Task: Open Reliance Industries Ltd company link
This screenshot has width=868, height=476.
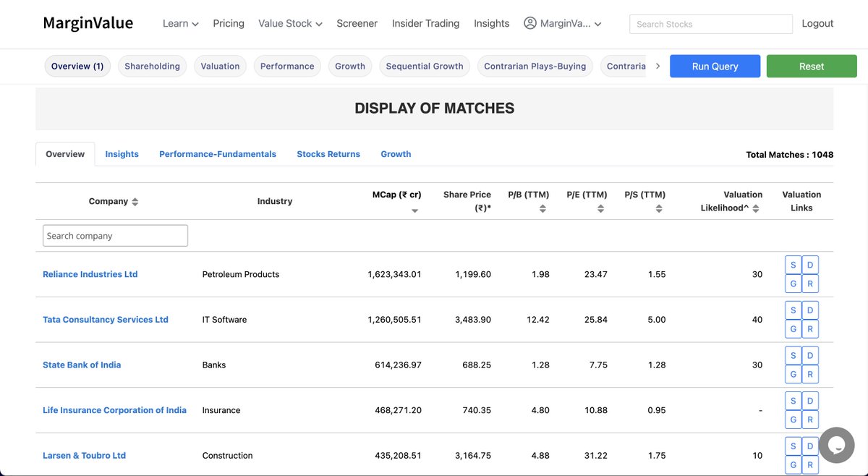Action: click(x=90, y=274)
